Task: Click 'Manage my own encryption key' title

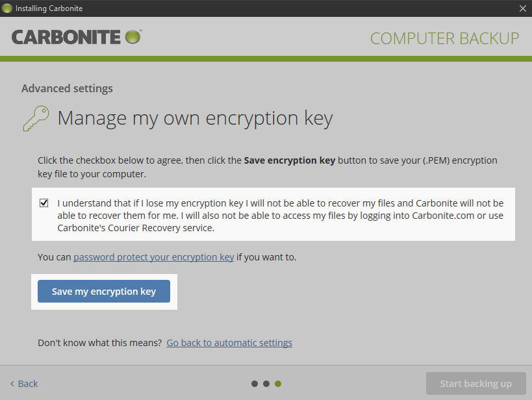Action: coord(195,118)
